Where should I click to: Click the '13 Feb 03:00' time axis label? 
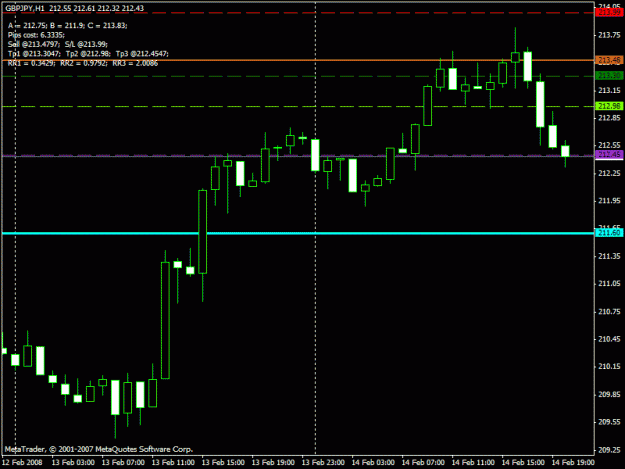[73, 462]
